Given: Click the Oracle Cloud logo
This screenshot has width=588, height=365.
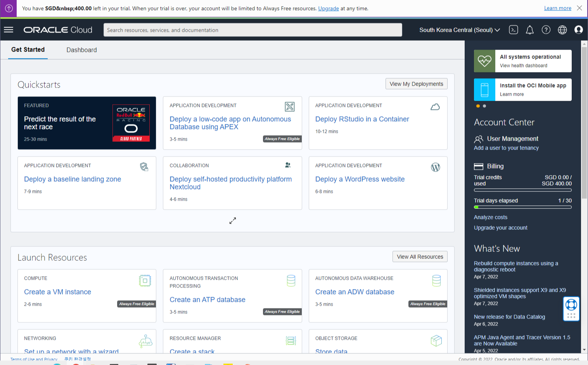Looking at the screenshot, I should pos(58,30).
